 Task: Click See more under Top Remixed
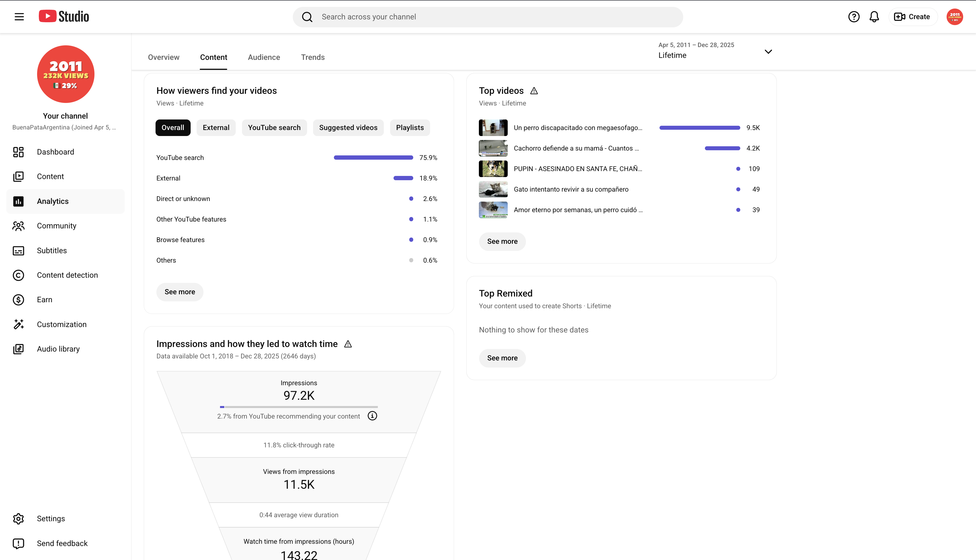(502, 358)
